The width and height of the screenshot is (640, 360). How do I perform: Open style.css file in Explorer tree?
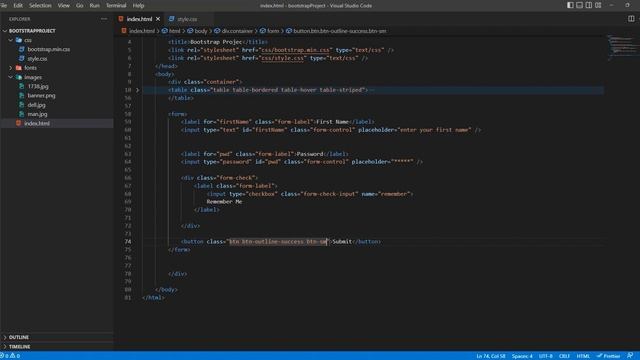(x=37, y=59)
